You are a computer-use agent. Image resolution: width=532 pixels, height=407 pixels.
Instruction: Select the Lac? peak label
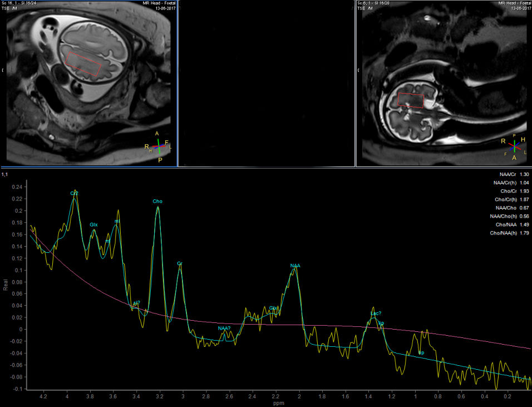point(376,313)
